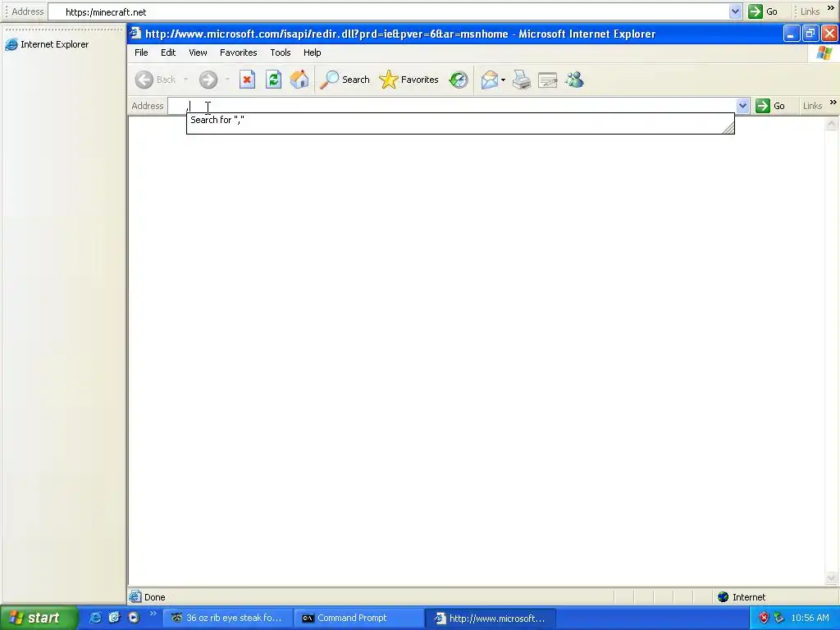Screen dimensions: 840x630
Task: Click the red security shield tray icon
Action: click(764, 619)
